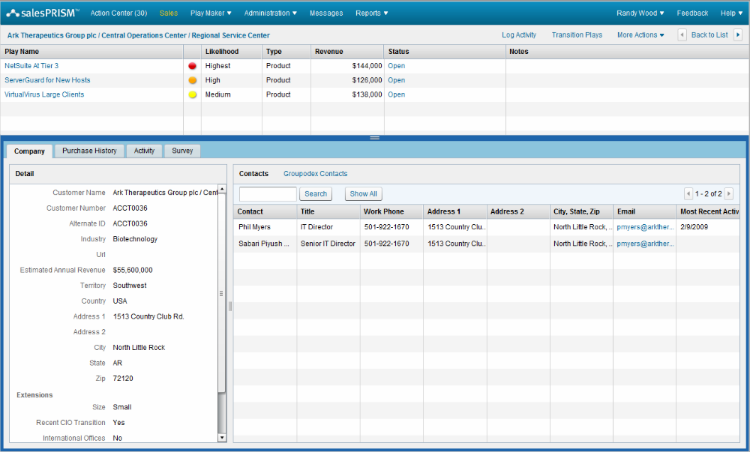
Task: Open Play Maker dropdown menu
Action: [210, 13]
